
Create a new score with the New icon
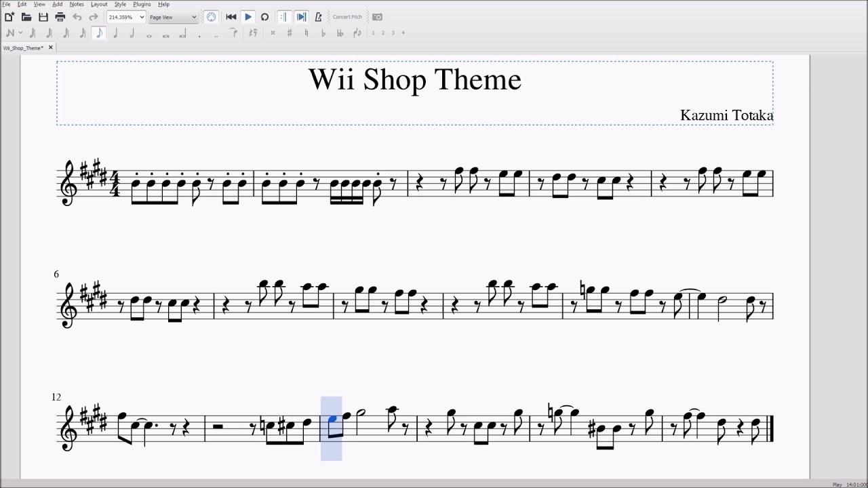9,17
